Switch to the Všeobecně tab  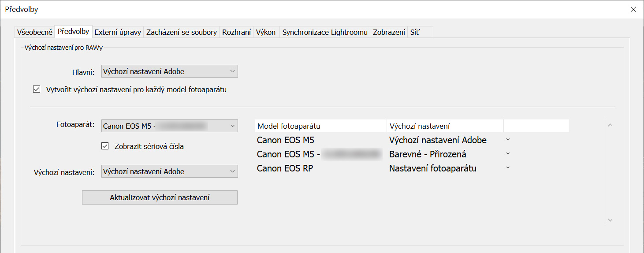[34, 32]
